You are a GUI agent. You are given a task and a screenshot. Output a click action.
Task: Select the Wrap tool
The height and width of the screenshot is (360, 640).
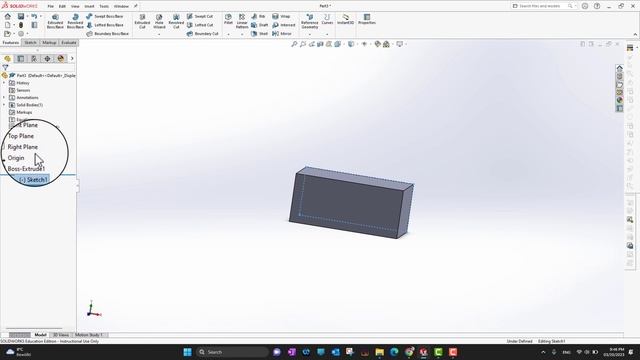tap(281, 16)
